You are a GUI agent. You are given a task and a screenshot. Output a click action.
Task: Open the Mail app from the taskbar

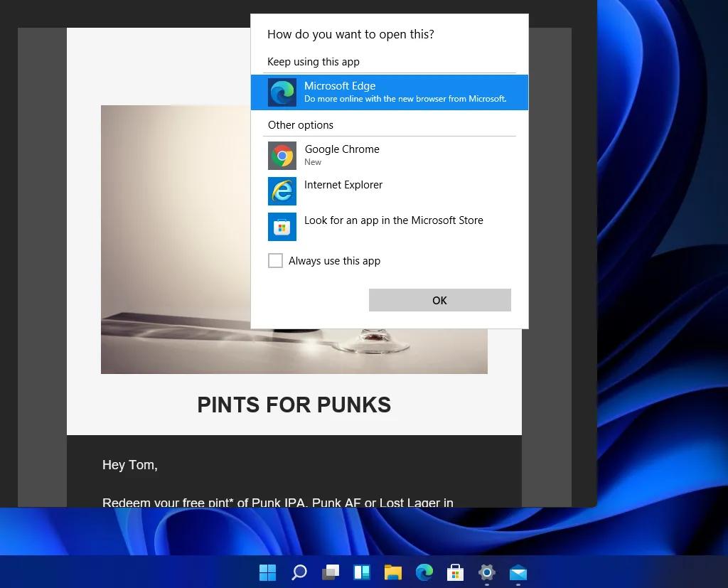coord(518,572)
